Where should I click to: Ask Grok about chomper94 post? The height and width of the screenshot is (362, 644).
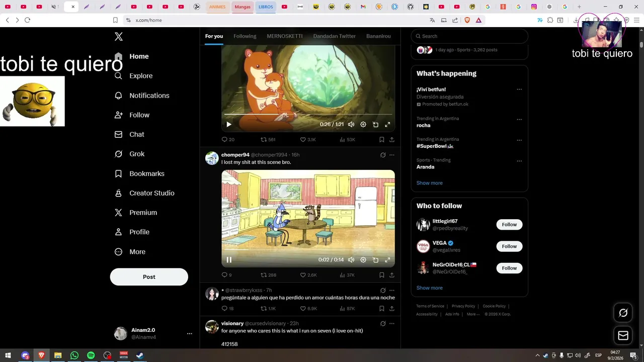click(x=383, y=155)
